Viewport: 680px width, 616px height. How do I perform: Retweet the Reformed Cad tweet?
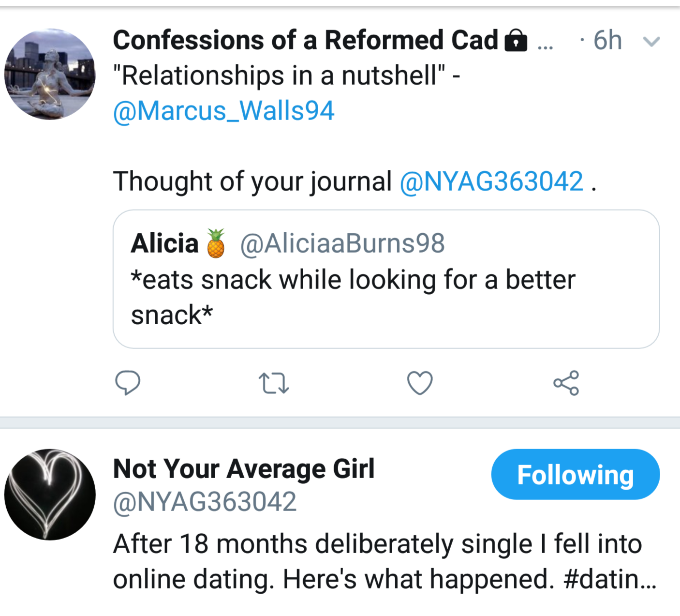(x=274, y=383)
